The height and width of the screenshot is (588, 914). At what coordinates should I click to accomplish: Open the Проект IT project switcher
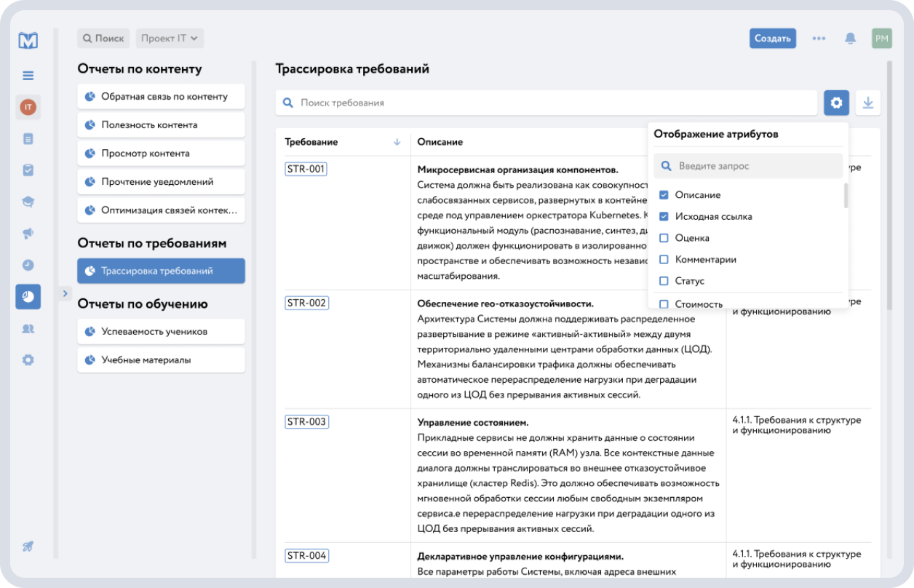point(170,38)
